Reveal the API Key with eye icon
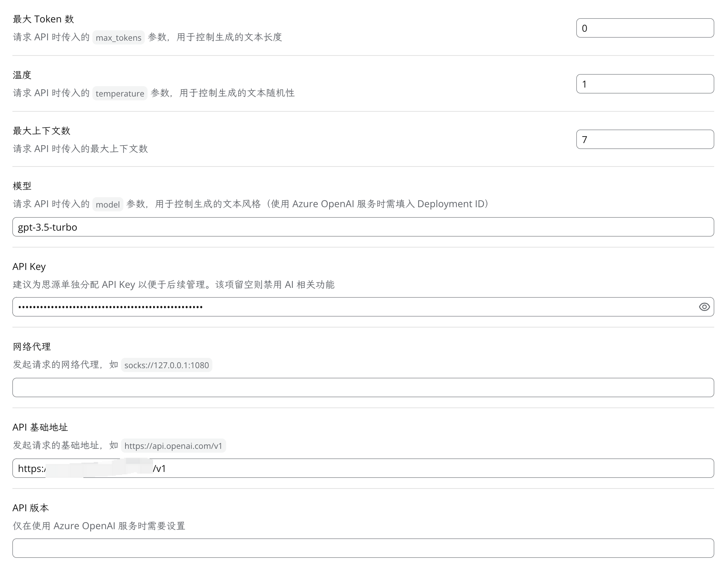The image size is (728, 564). pyautogui.click(x=704, y=307)
